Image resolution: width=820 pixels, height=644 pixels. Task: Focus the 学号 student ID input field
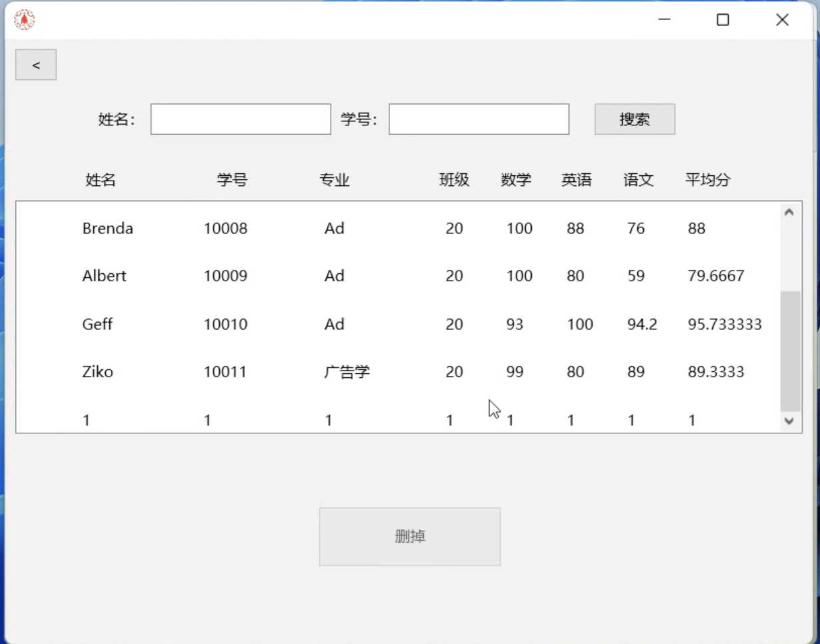(x=479, y=119)
